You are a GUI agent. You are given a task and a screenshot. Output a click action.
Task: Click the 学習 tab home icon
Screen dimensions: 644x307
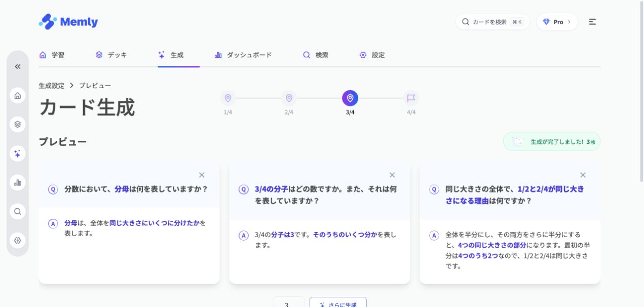(x=43, y=55)
